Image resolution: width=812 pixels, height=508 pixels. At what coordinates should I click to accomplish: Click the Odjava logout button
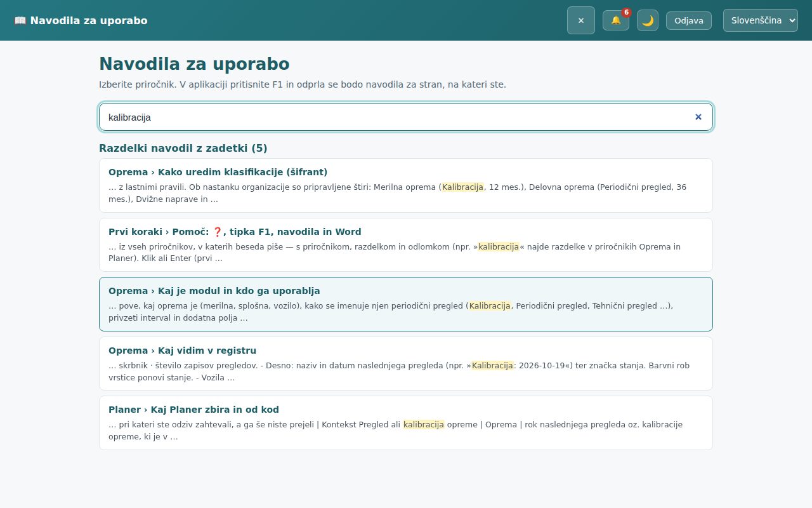tap(689, 20)
